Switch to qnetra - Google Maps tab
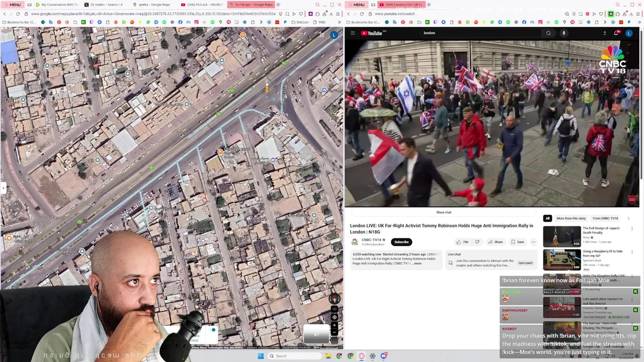This screenshot has height=362, width=644. coord(153,5)
